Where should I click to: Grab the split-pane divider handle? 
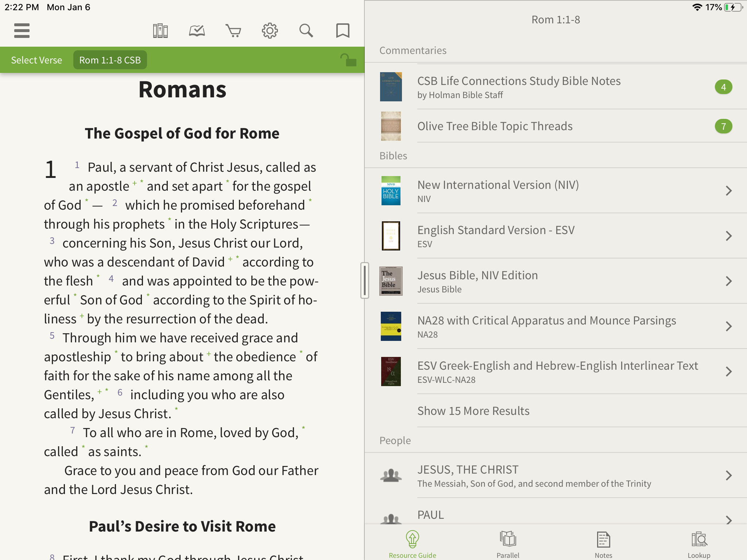click(364, 280)
